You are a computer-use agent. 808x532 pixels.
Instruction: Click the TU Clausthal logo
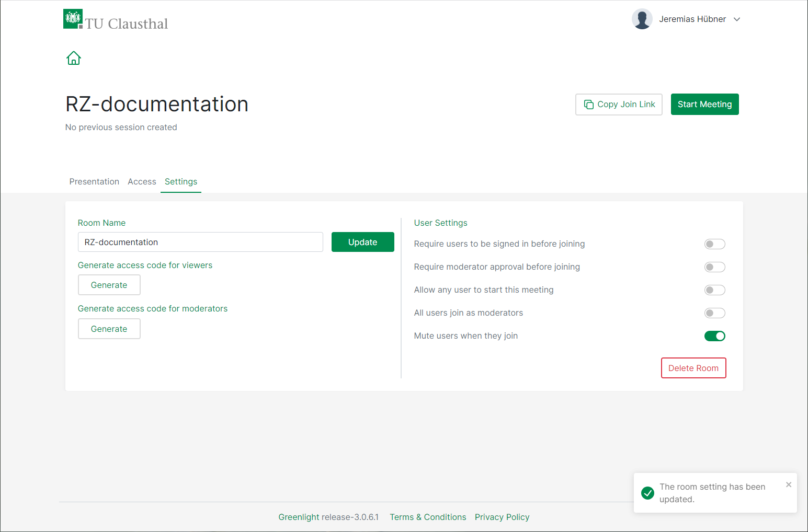point(116,20)
